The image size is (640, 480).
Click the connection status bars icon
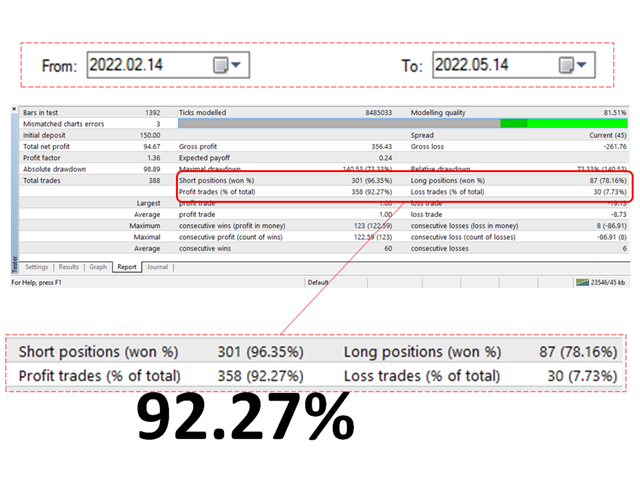(582, 282)
